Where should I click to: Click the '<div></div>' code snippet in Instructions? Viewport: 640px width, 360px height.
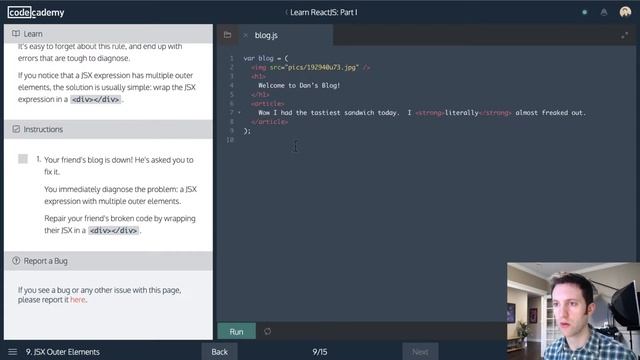(x=113, y=230)
